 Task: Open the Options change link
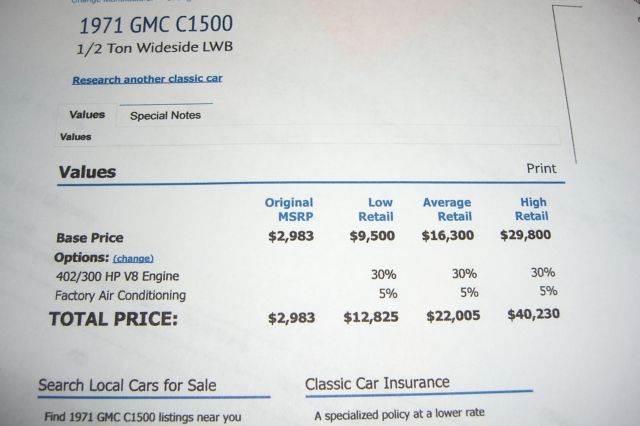click(x=133, y=259)
